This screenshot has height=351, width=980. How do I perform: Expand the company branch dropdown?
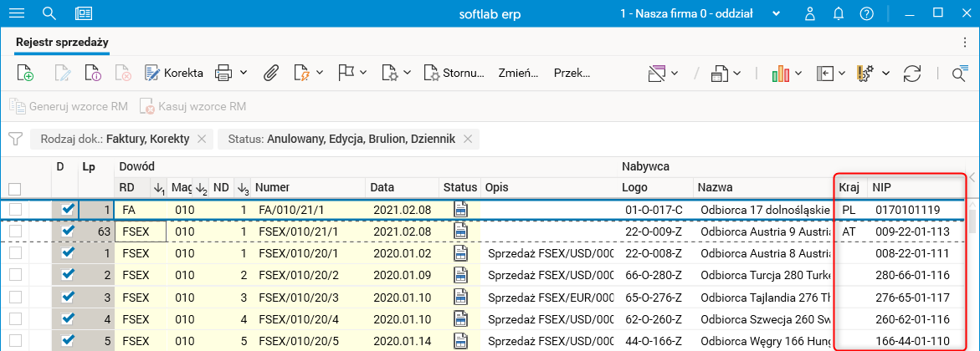pyautogui.click(x=777, y=13)
